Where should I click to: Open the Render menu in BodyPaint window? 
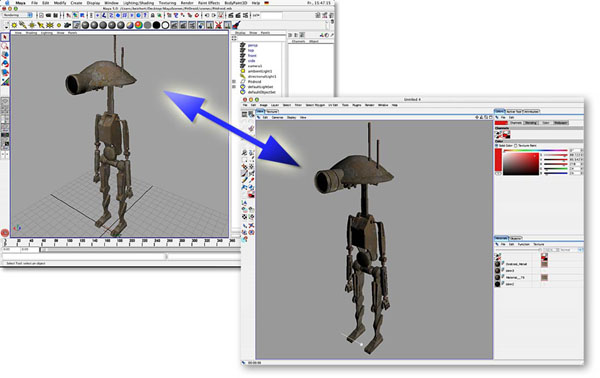pos(369,105)
